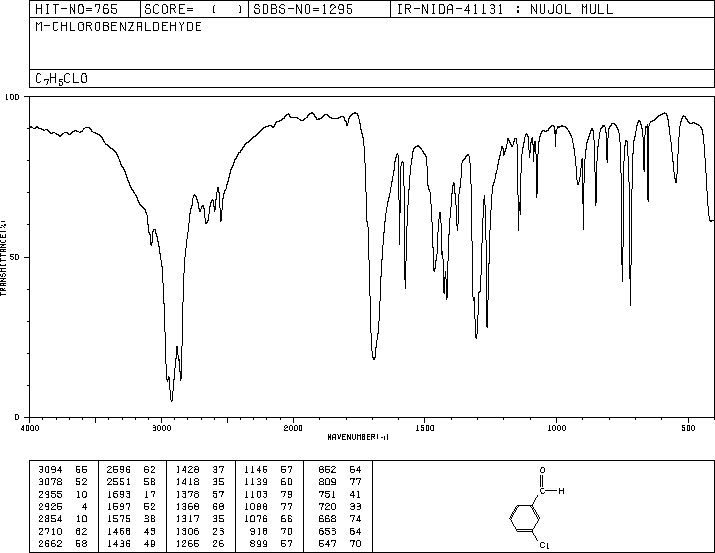Viewport: 715px width, 553px height.
Task: Click the O atom of the aldehyde group
Action: pyautogui.click(x=543, y=470)
